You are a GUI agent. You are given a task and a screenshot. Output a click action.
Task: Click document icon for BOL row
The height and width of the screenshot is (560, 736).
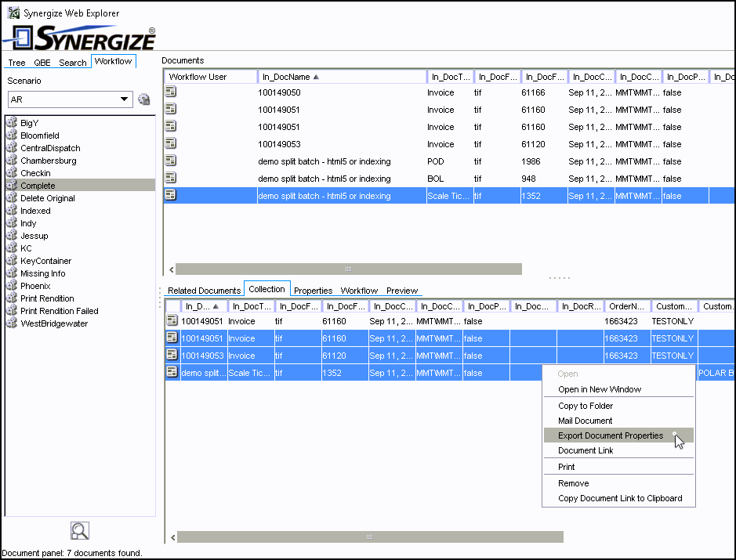click(x=171, y=179)
